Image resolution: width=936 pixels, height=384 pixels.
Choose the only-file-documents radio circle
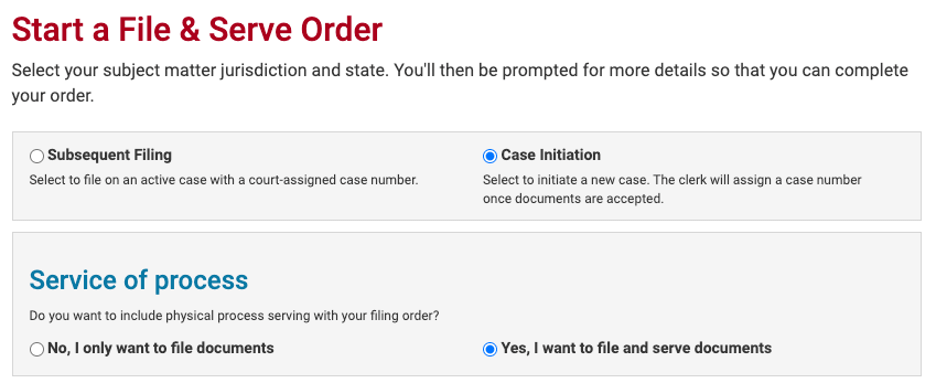(37, 349)
